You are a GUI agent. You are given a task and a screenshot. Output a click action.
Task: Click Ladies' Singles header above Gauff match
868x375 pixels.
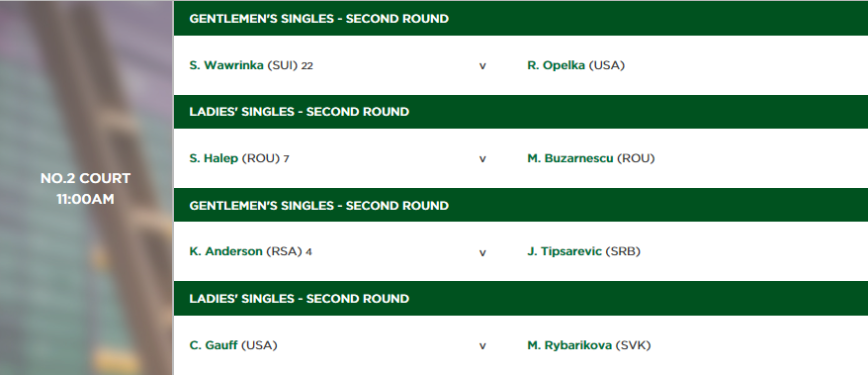pos(521,298)
